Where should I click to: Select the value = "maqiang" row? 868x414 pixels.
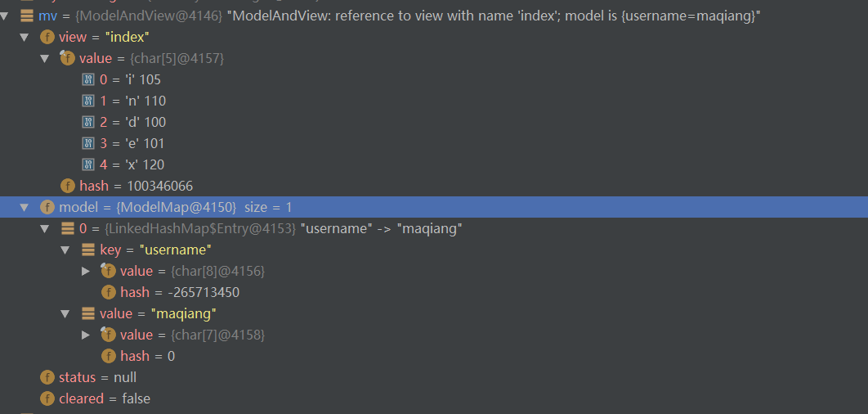click(158, 313)
